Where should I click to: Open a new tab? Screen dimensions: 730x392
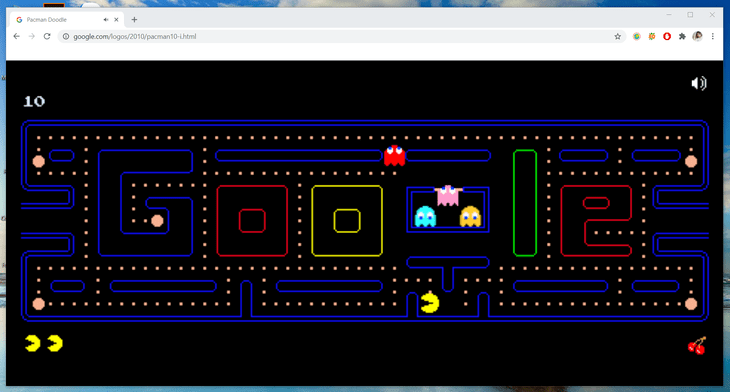(x=134, y=20)
